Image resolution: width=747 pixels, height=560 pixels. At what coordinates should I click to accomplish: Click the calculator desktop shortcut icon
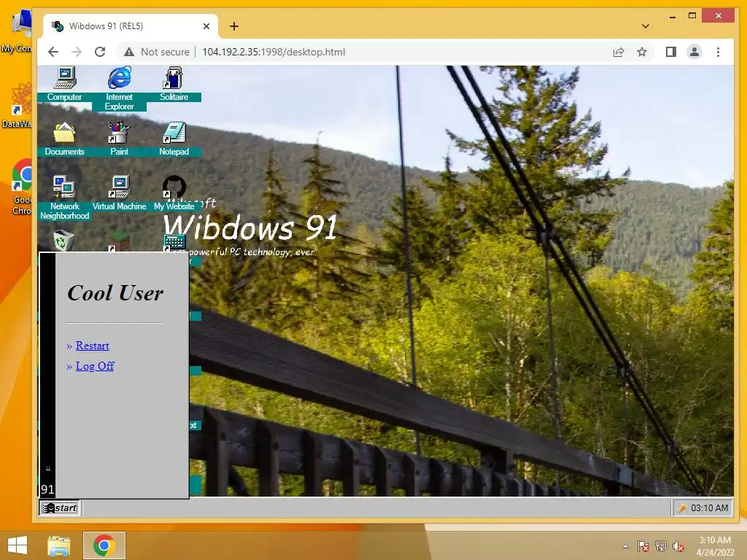coord(174,242)
